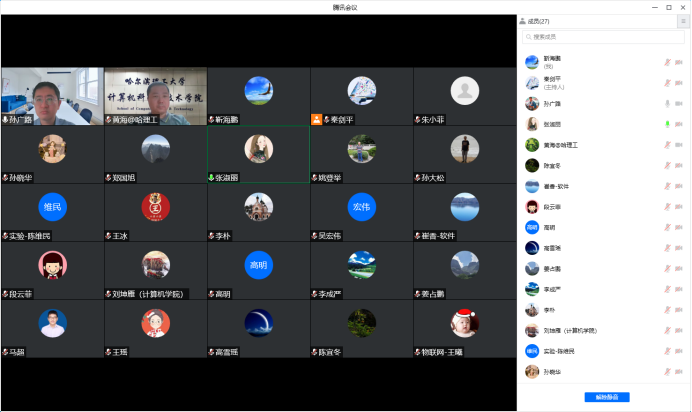This screenshot has height=412, width=692.
Task: Mute 张淑丽's active green microphone in list
Action: point(667,124)
